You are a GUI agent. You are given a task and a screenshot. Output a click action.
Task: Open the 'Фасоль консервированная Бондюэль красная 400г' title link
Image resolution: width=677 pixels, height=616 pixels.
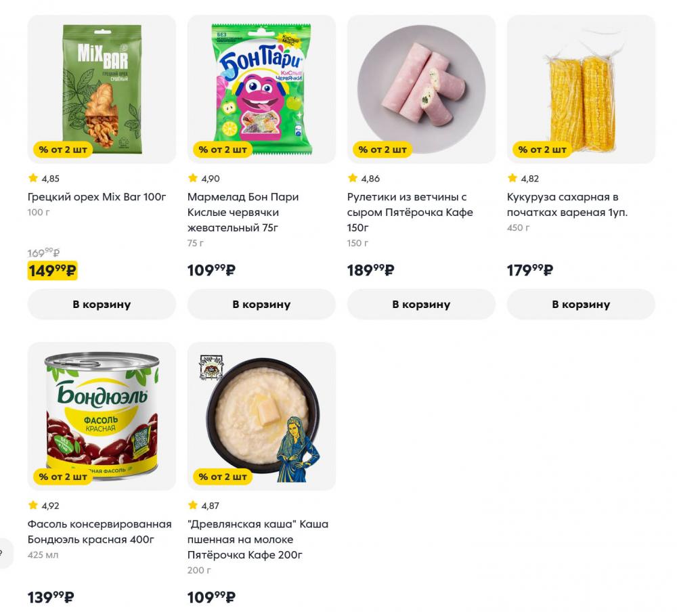coord(99,532)
